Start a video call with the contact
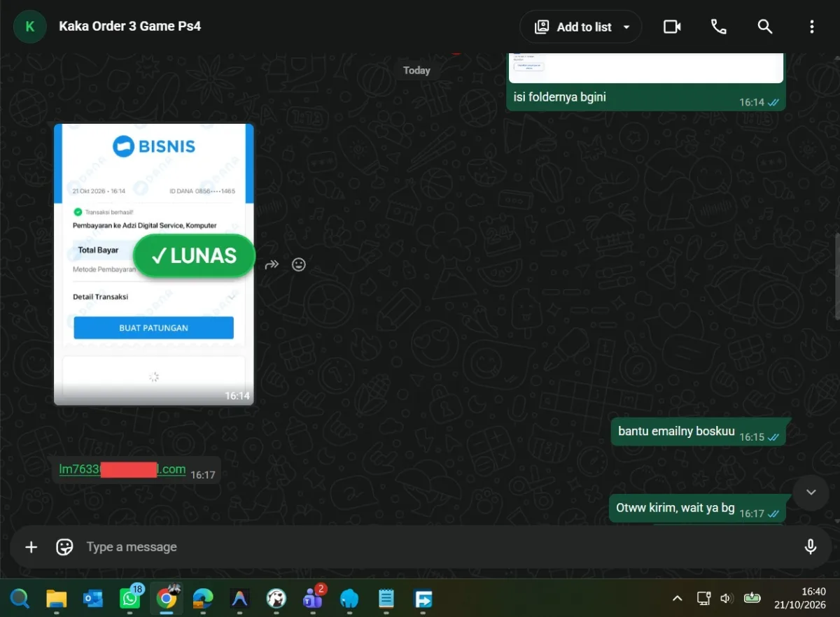Viewport: 840px width, 617px height. (x=672, y=27)
